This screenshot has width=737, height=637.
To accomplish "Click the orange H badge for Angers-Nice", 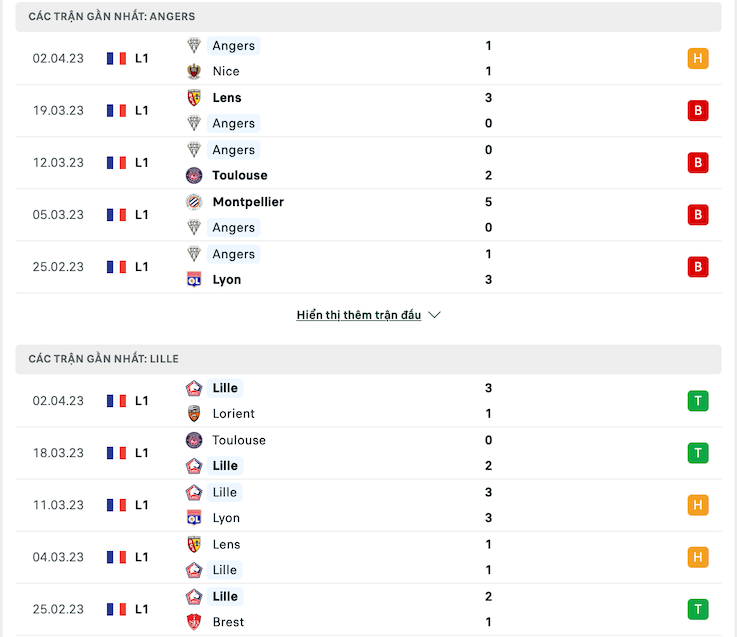I will pyautogui.click(x=698, y=58).
